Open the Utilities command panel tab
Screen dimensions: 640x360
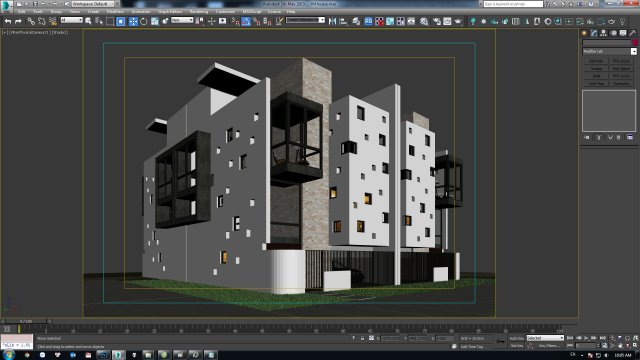pos(632,33)
